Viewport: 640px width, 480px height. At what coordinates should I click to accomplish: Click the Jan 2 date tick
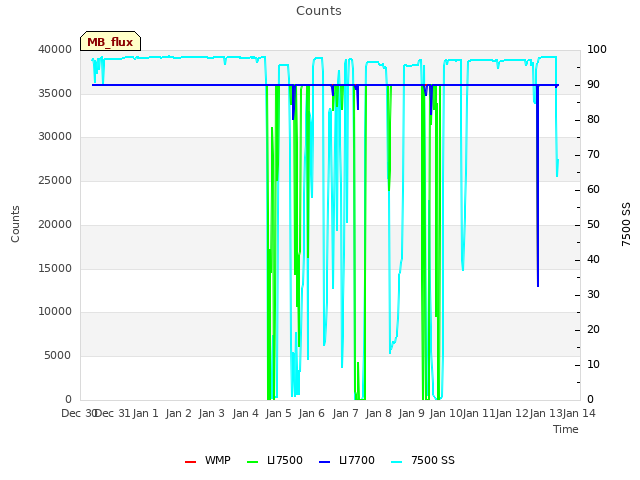(178, 414)
